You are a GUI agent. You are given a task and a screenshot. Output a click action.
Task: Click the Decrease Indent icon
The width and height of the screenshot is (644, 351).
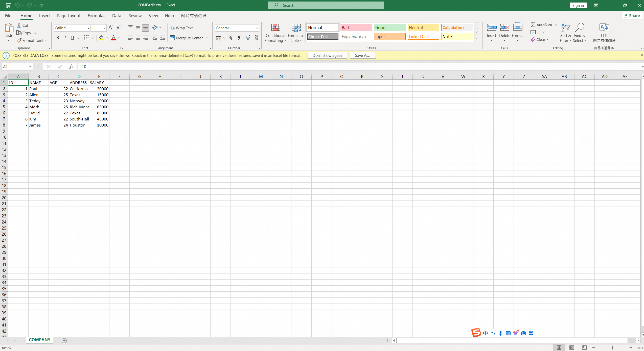coord(155,38)
